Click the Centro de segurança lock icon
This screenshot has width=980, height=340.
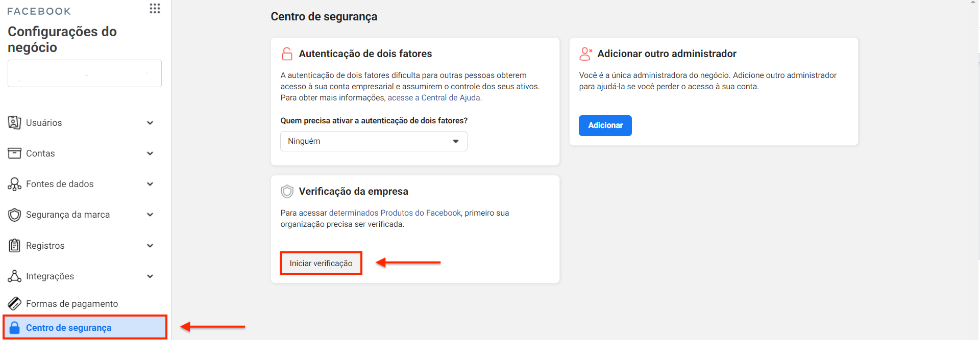pos(15,328)
